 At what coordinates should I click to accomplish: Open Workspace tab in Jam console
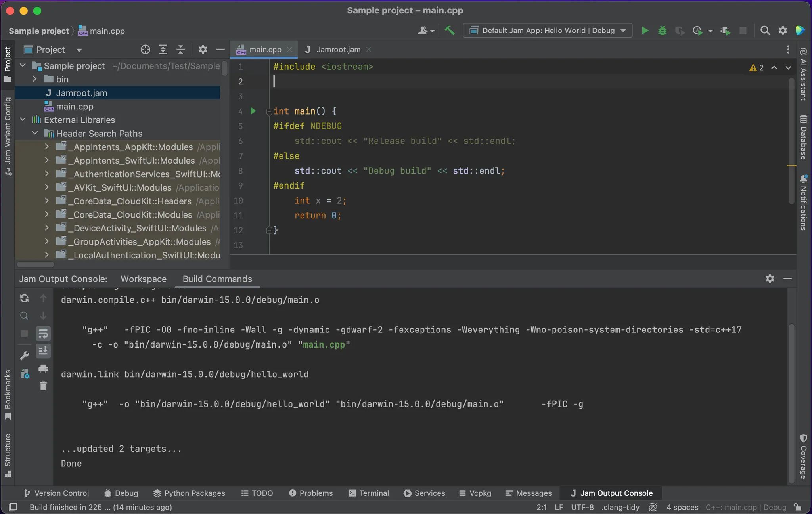click(x=144, y=279)
